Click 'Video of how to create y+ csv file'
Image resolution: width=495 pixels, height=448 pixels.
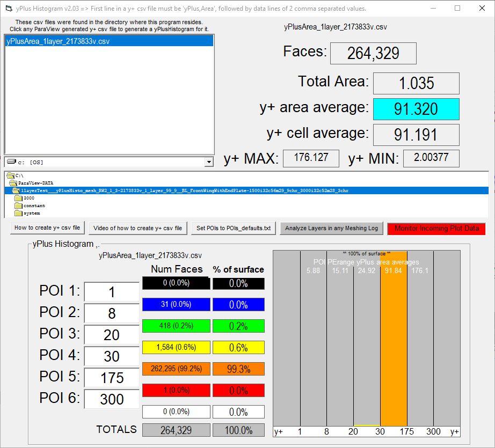tap(137, 228)
